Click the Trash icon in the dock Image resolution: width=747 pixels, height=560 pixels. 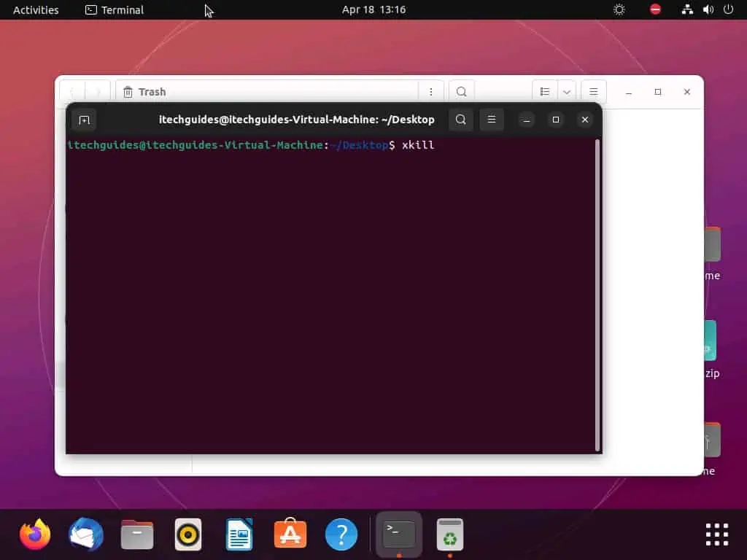click(450, 534)
